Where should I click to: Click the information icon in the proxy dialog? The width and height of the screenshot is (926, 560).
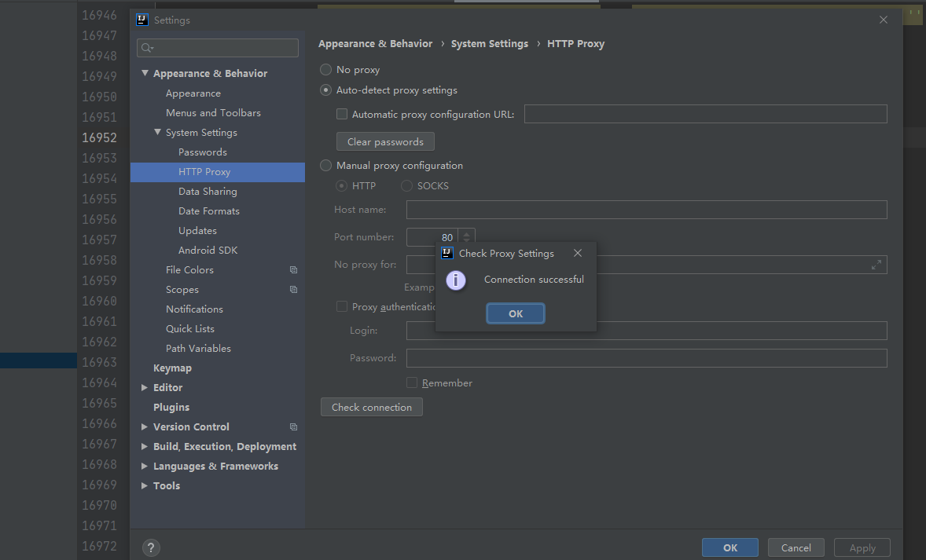pyautogui.click(x=456, y=280)
